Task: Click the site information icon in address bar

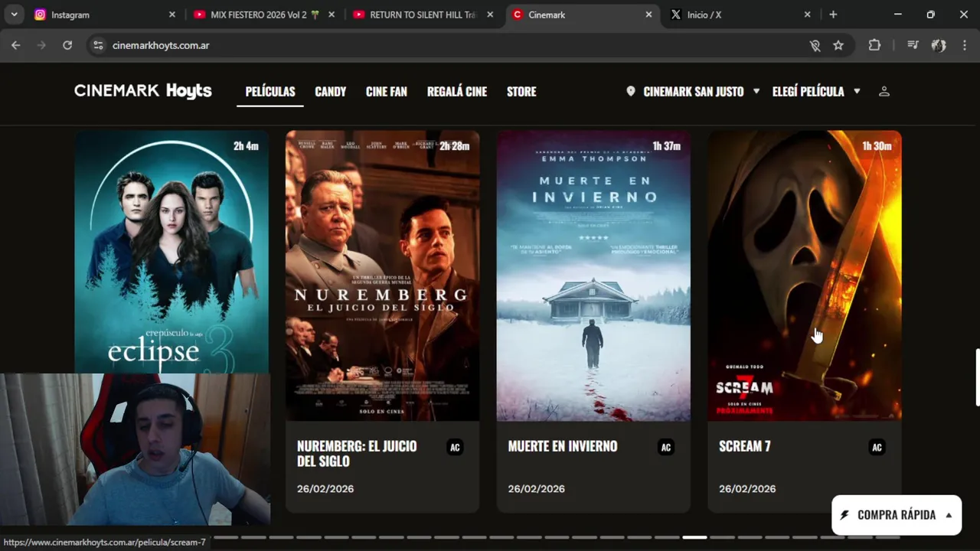Action: (x=98, y=45)
